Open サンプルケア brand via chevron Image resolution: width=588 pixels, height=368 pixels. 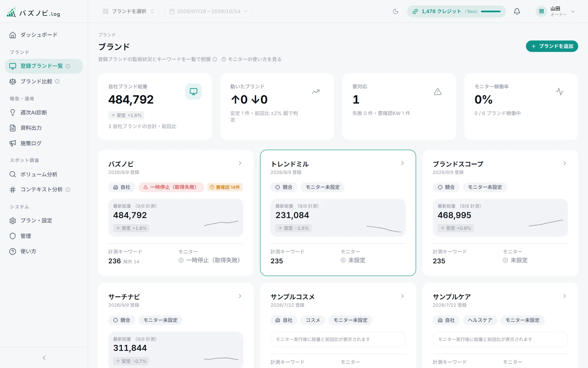point(565,296)
